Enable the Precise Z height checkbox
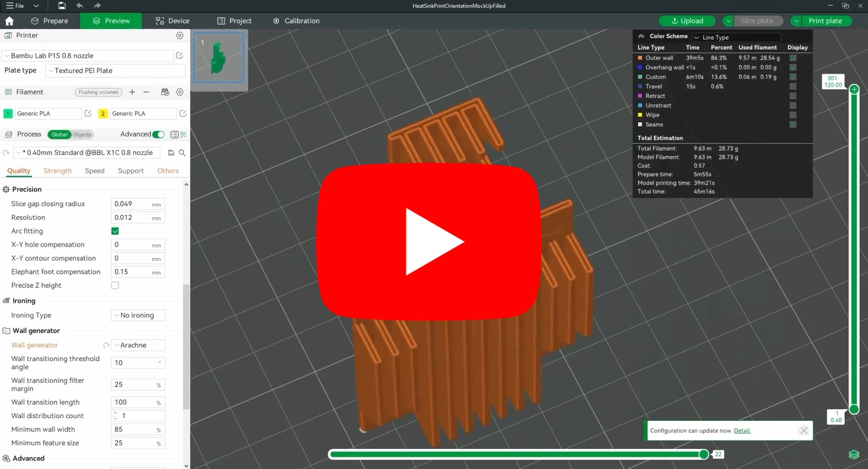This screenshot has height=469, width=868. click(115, 285)
